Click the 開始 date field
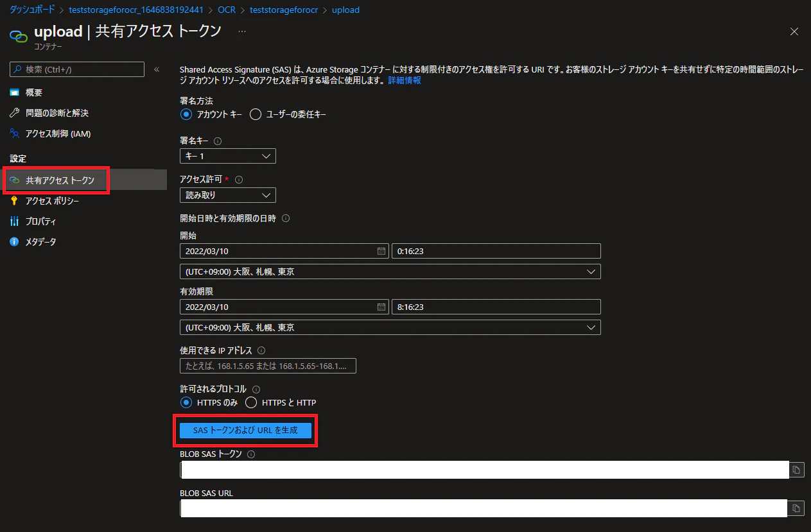Screen dimensions: 811x532 (284, 251)
